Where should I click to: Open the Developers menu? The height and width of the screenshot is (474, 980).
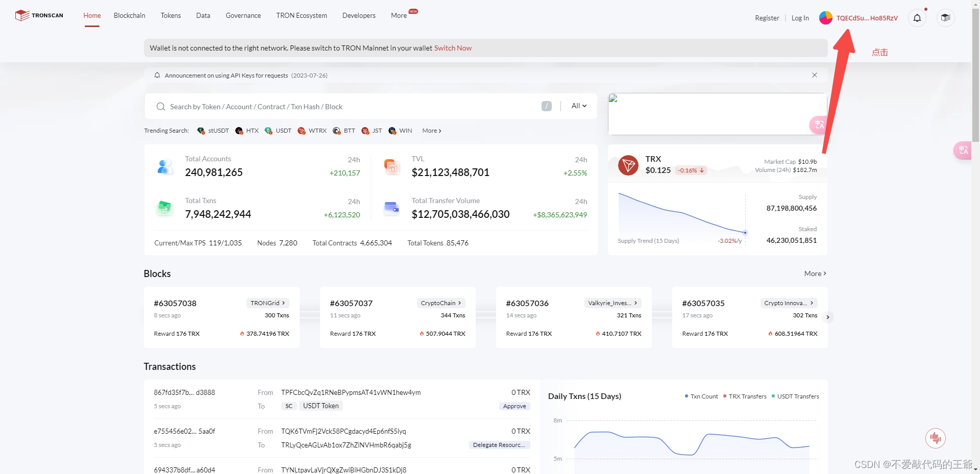click(x=359, y=16)
